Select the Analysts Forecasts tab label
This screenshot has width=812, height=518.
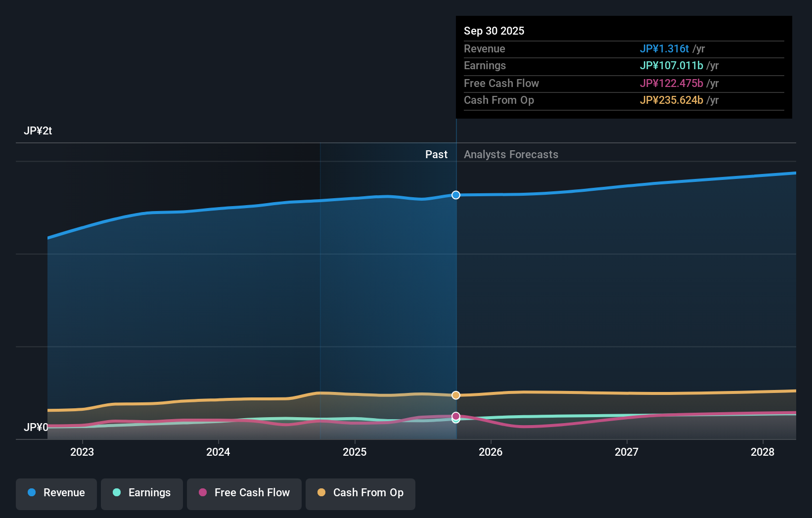511,154
